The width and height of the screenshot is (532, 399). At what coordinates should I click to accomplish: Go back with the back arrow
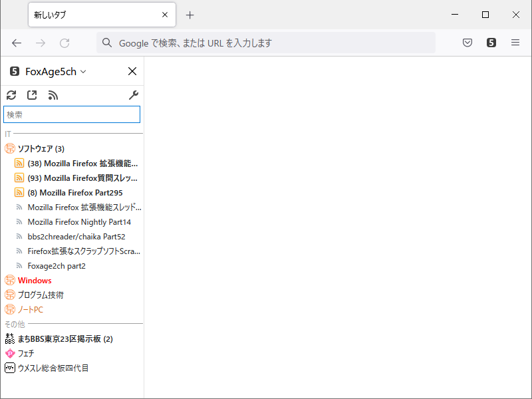(17, 43)
